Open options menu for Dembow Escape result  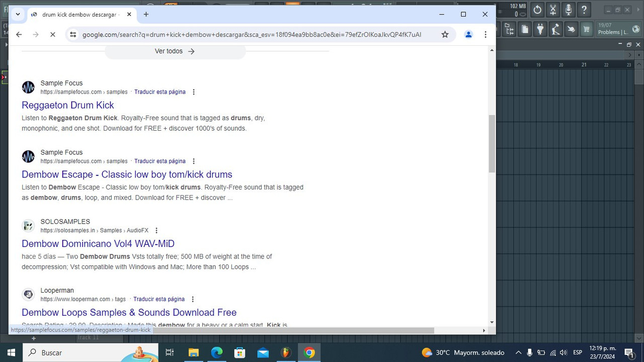194,161
